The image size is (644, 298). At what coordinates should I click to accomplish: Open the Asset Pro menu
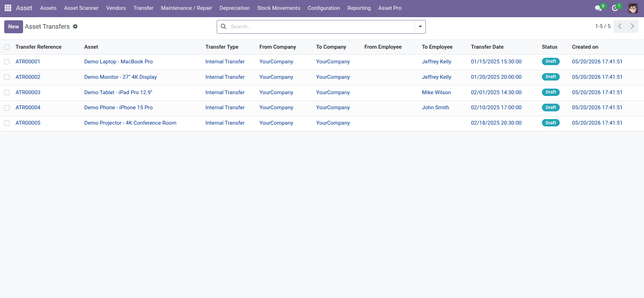(x=390, y=8)
